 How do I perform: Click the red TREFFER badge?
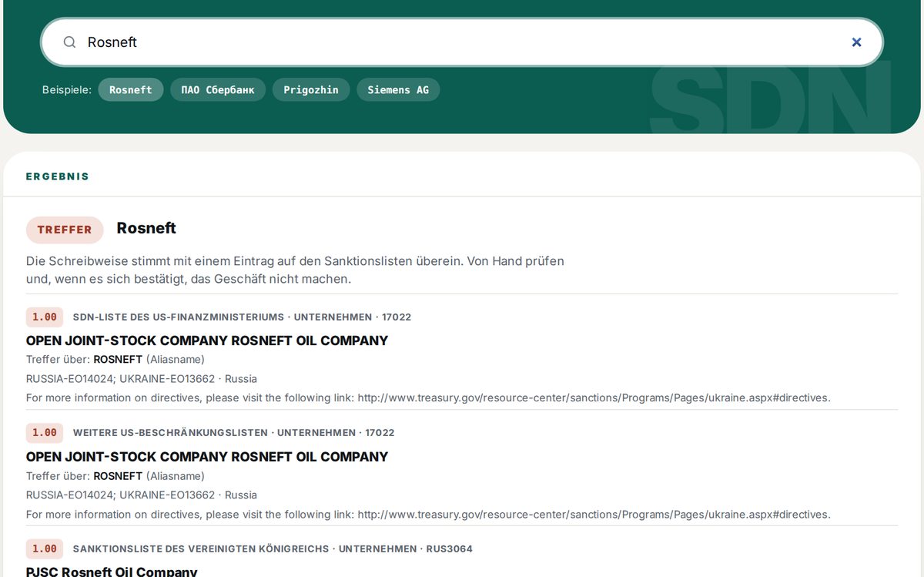[x=65, y=230]
